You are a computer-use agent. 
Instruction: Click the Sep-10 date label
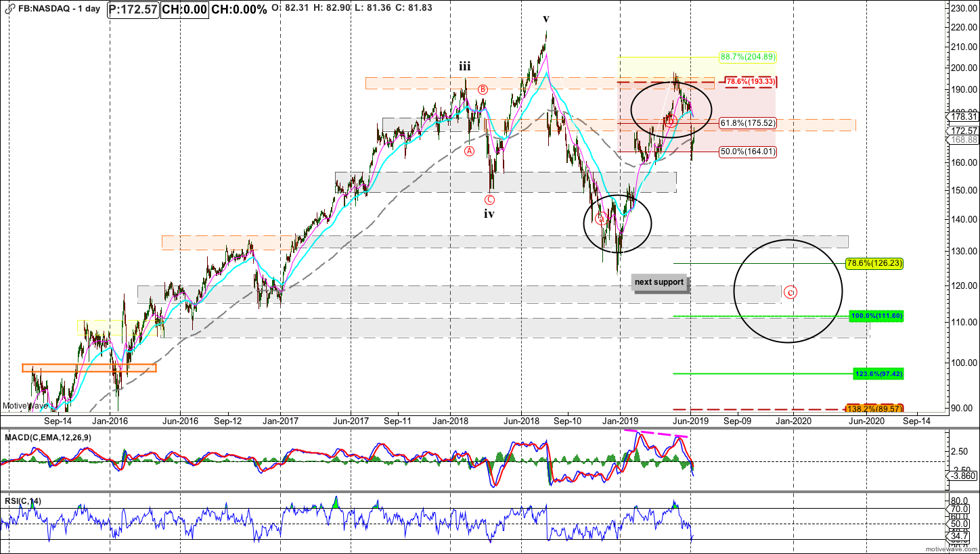pyautogui.click(x=567, y=421)
